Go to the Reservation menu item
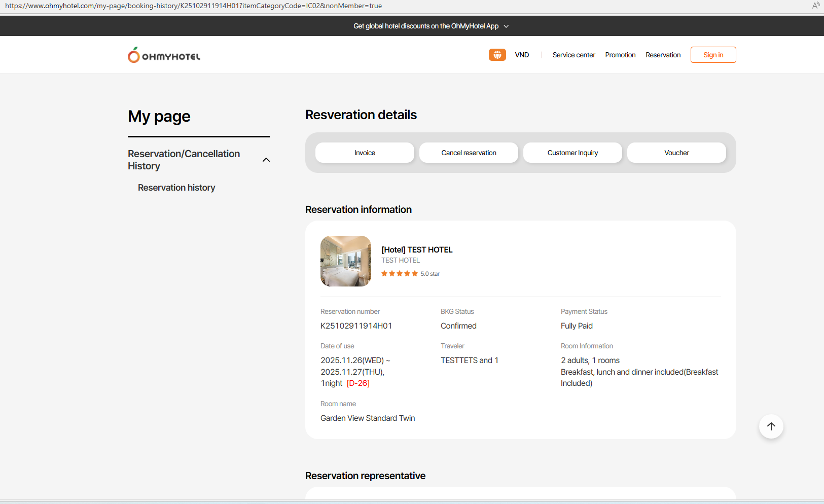Image resolution: width=824 pixels, height=504 pixels. point(663,55)
